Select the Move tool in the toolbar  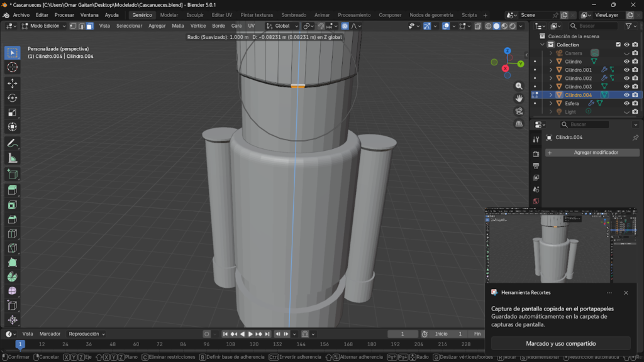[x=12, y=83]
